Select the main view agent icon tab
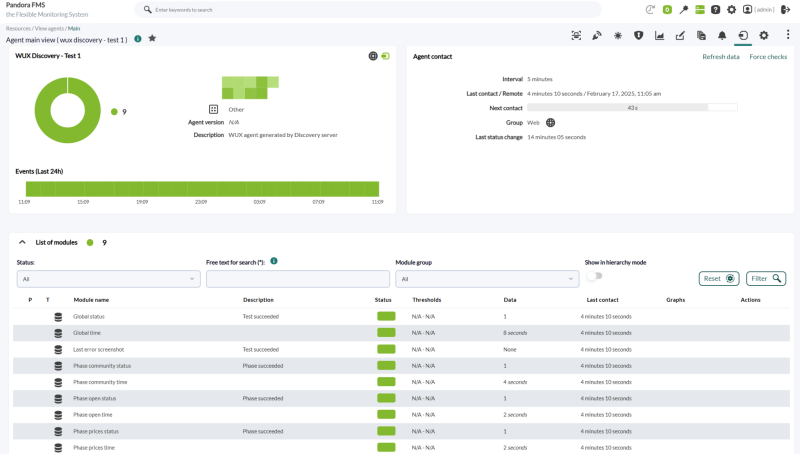 tap(743, 35)
